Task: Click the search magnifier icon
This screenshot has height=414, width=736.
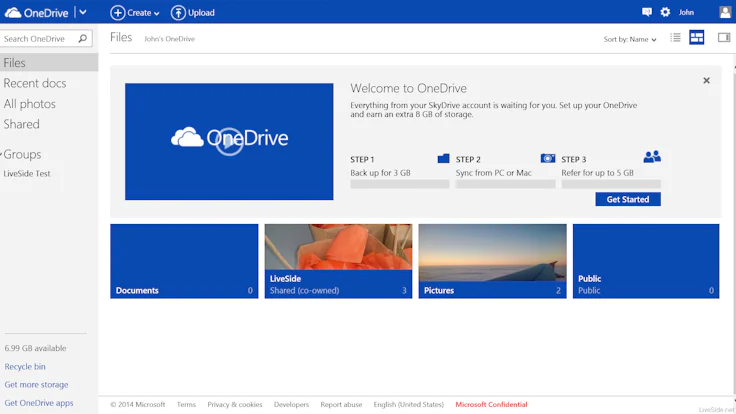Action: (83, 38)
